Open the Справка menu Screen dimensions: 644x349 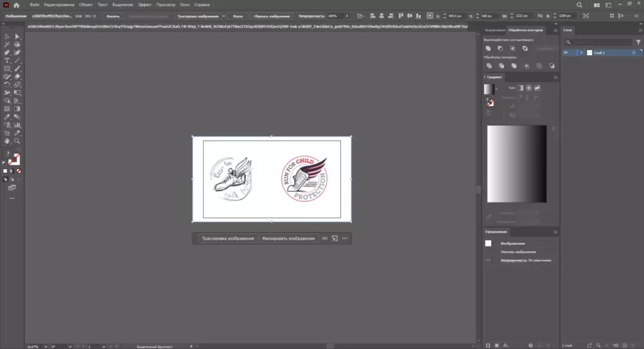[202, 5]
